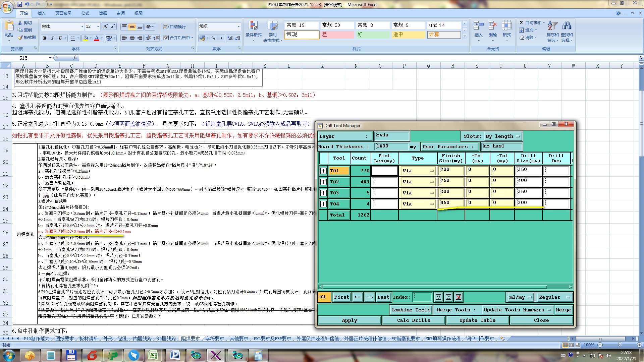Open Word from the Windows taskbar
Screen dimensions: 644x362
(175, 355)
